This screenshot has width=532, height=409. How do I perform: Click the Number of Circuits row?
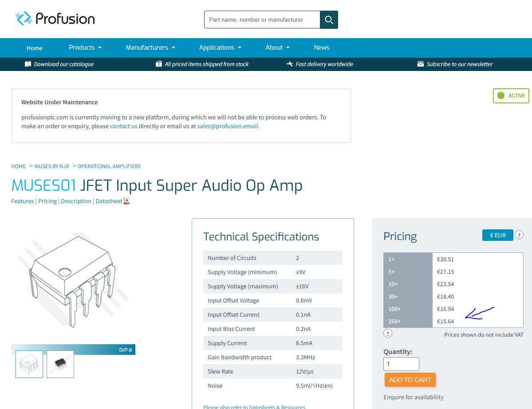[x=273, y=258]
